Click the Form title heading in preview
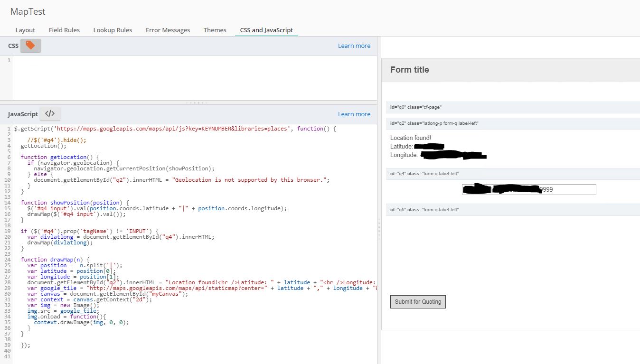This screenshot has width=640, height=364. point(409,70)
